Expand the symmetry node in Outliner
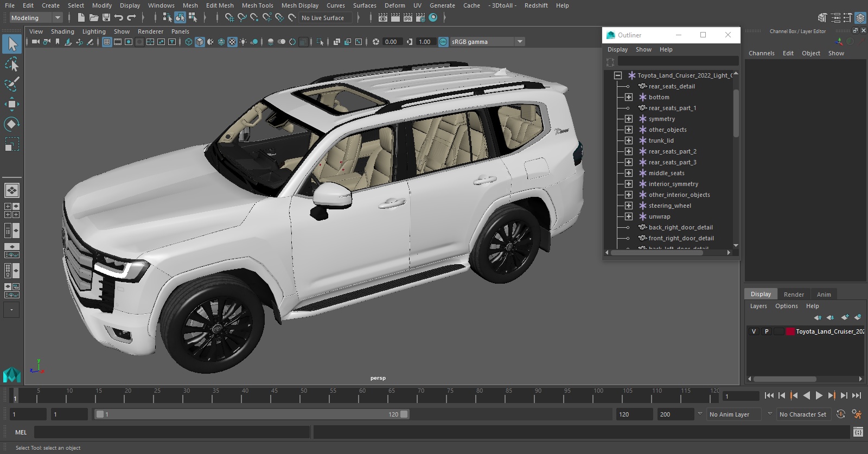Screen dimensions: 868x454 click(628, 119)
